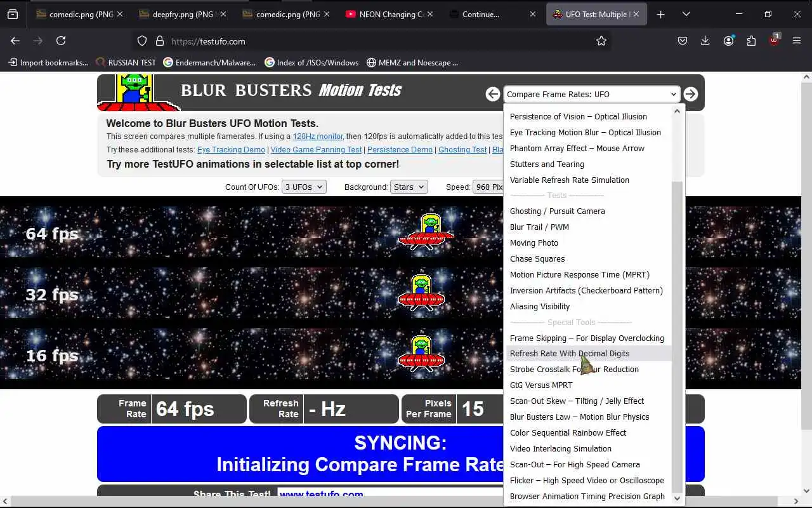The height and width of the screenshot is (508, 812).
Task: Click the Firefox View icon in tab bar
Action: pyautogui.click(x=13, y=14)
